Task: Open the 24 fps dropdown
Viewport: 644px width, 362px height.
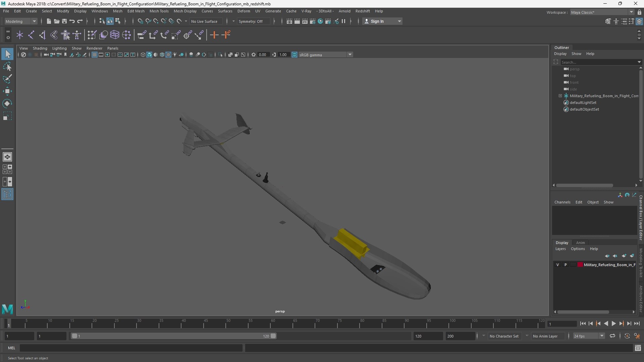Action: pyautogui.click(x=588, y=336)
